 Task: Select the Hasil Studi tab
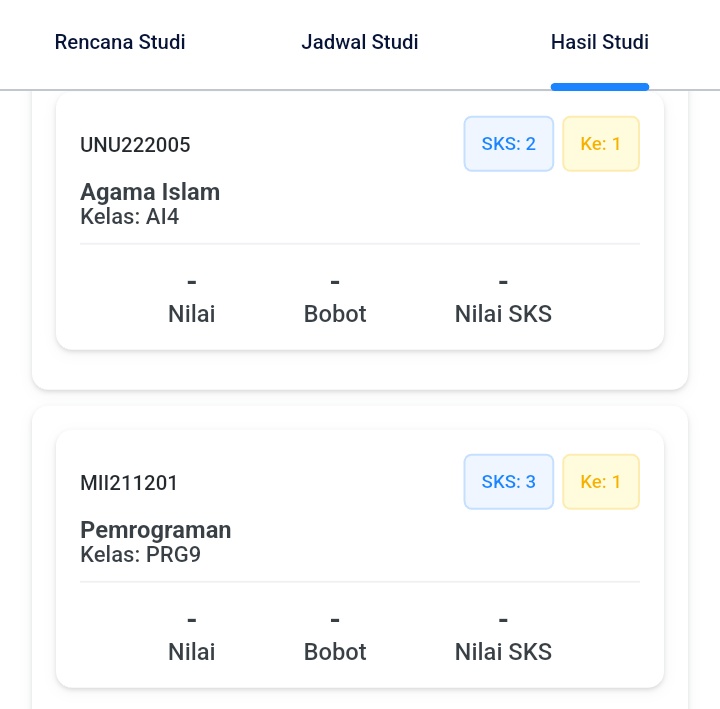click(600, 42)
